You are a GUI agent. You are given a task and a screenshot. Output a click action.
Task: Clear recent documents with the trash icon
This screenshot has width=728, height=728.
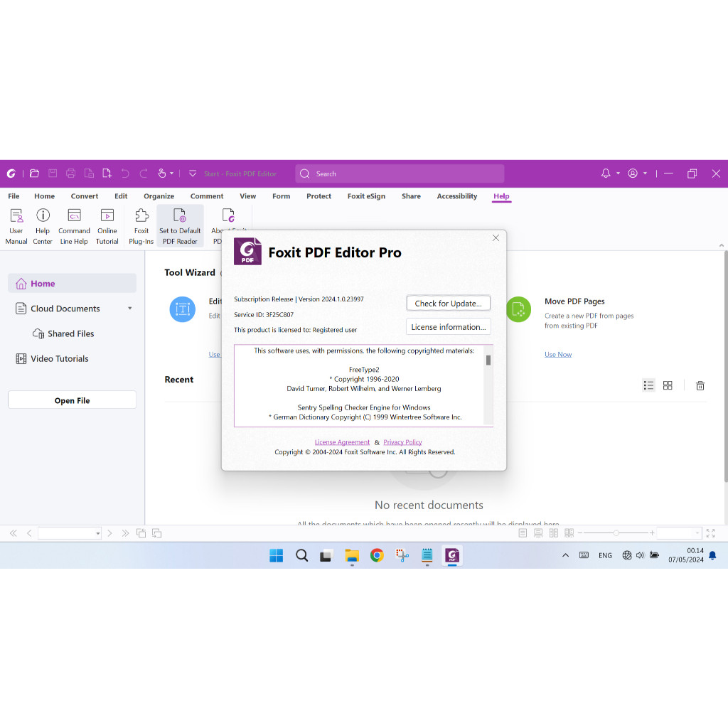point(700,385)
